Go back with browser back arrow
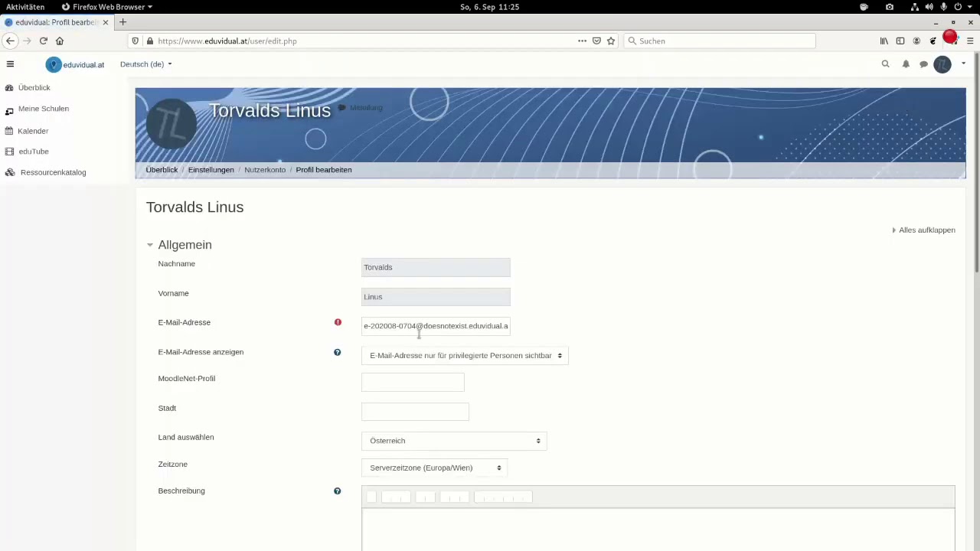The height and width of the screenshot is (551, 980). click(x=11, y=41)
